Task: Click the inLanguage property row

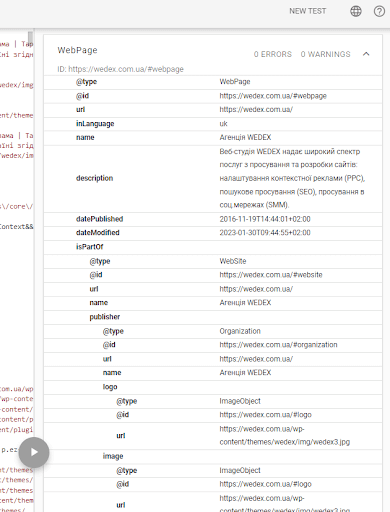Action: coord(213,124)
